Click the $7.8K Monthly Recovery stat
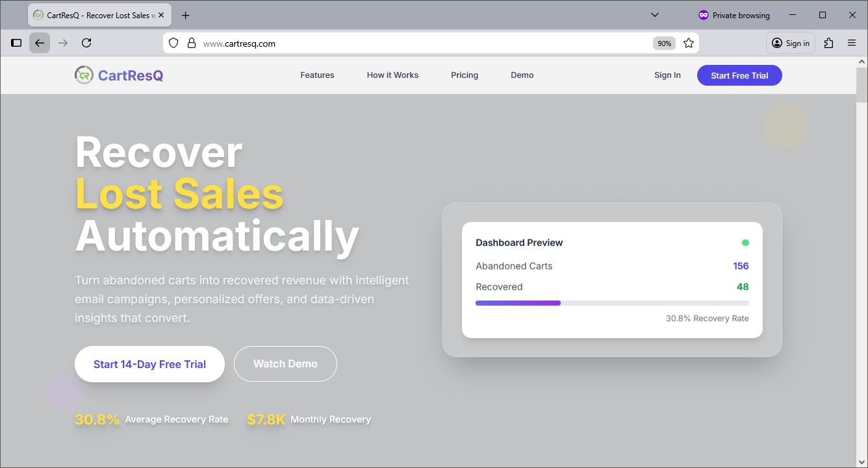This screenshot has height=468, width=868. pos(309,419)
